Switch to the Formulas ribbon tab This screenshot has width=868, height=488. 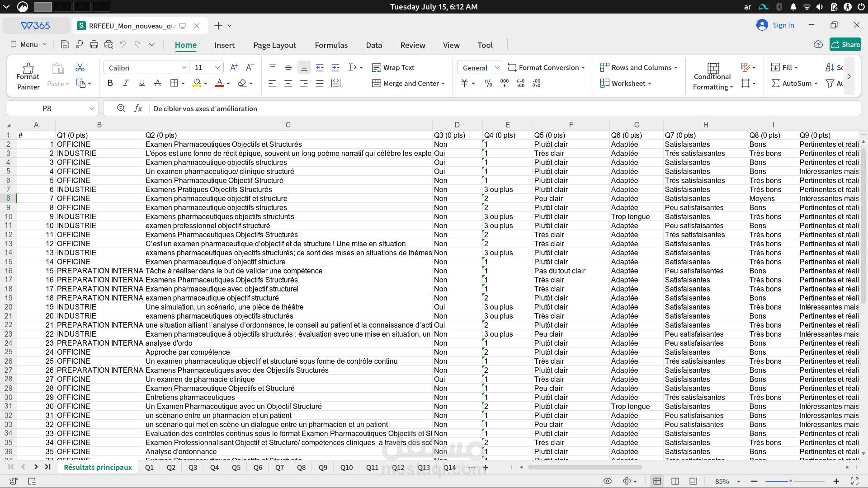click(331, 45)
